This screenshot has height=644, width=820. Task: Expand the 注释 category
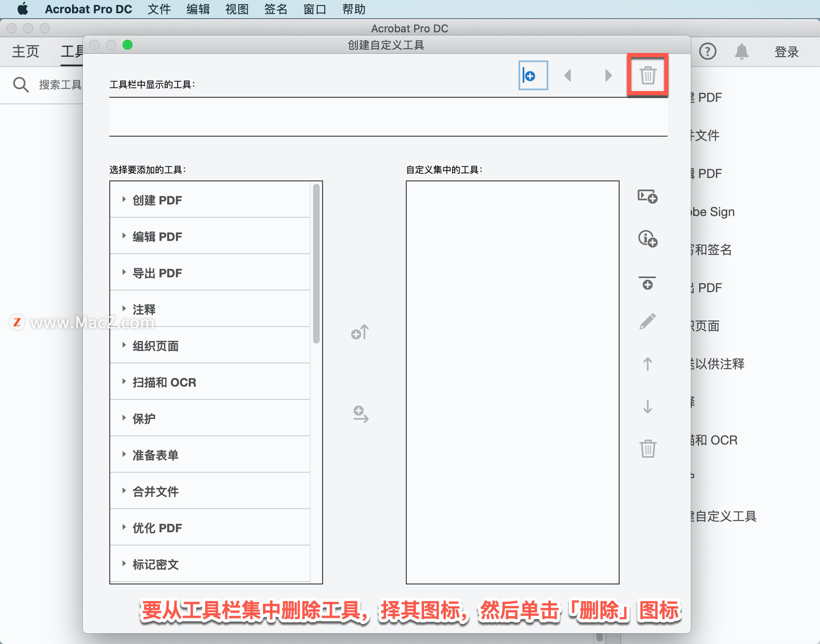124,309
